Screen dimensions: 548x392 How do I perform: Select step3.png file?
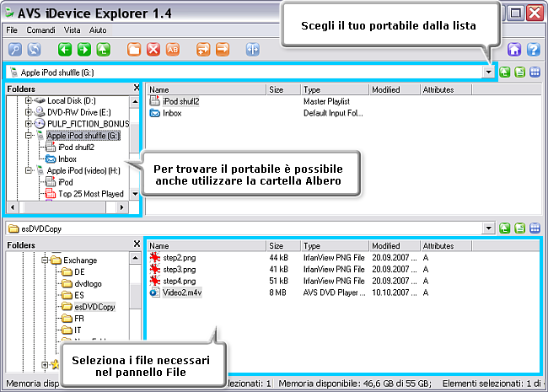pyautogui.click(x=180, y=270)
